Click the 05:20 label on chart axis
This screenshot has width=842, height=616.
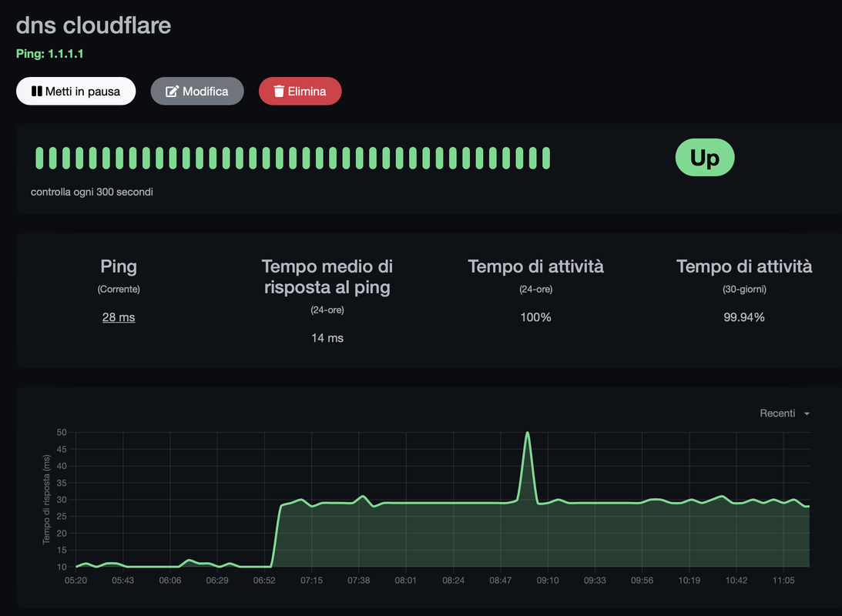75,580
